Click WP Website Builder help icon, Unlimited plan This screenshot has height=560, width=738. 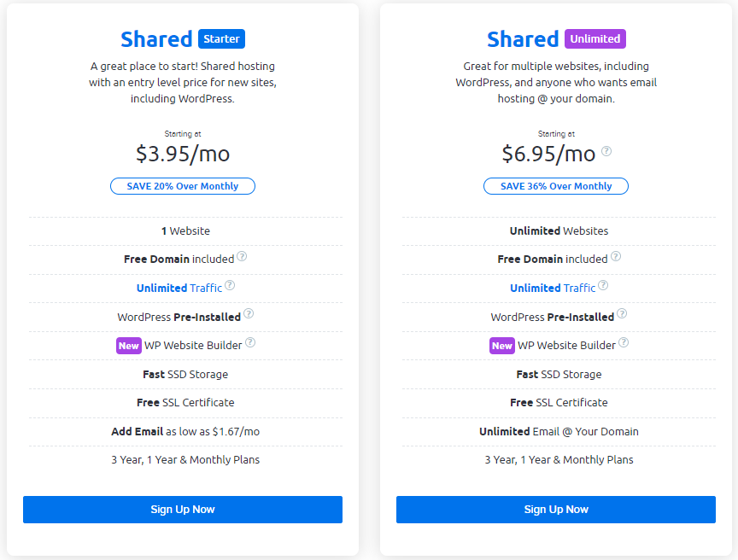624,342
